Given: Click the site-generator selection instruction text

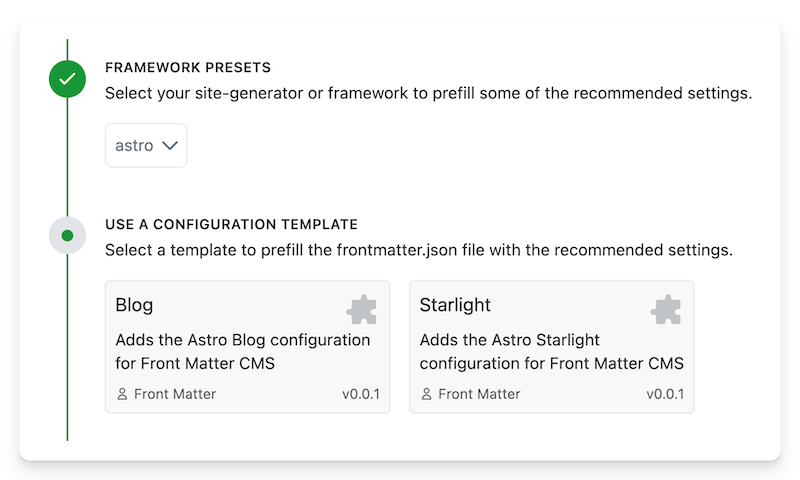Looking at the screenshot, I should (428, 94).
